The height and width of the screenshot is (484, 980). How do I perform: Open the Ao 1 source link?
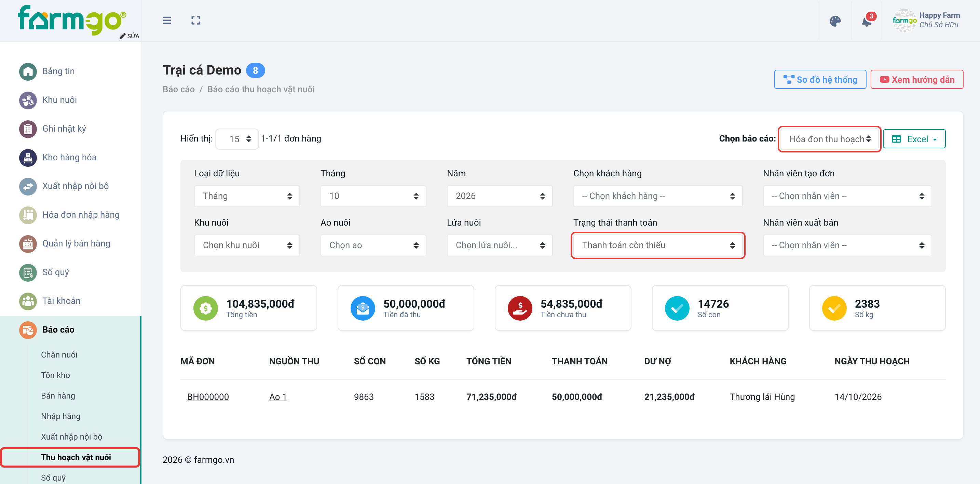pos(278,397)
